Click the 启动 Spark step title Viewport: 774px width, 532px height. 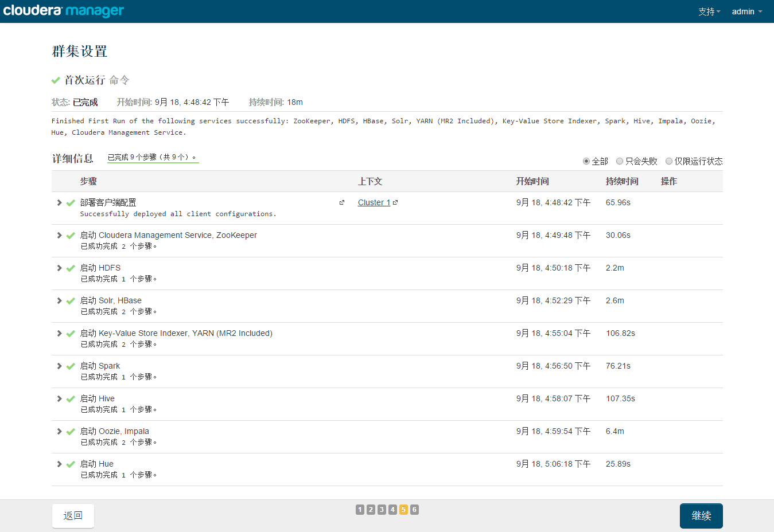100,366
